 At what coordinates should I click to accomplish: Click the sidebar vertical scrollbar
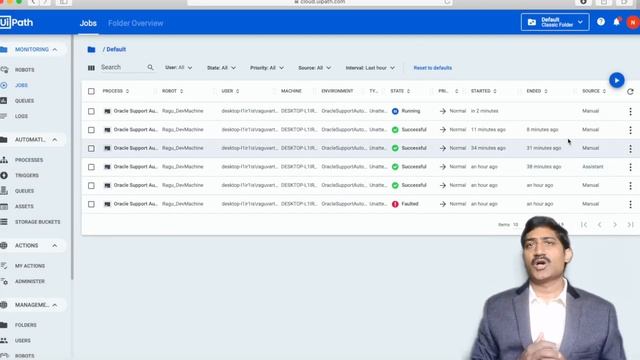[x=72, y=157]
